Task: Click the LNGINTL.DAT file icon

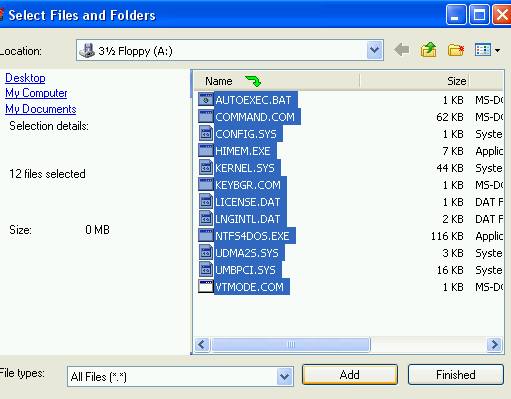Action: [206, 218]
